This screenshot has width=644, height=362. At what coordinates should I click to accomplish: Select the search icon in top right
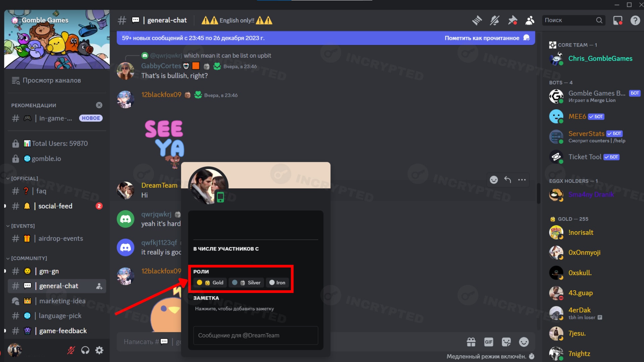(599, 20)
